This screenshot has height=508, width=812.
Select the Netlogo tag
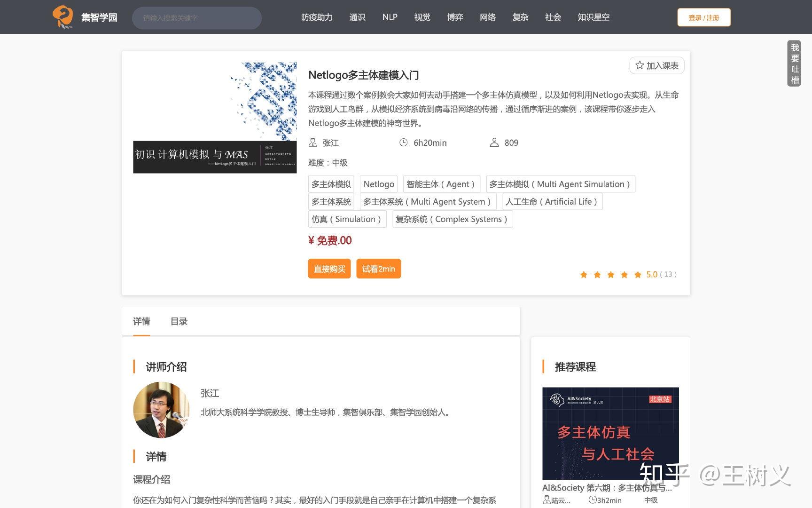pyautogui.click(x=378, y=183)
